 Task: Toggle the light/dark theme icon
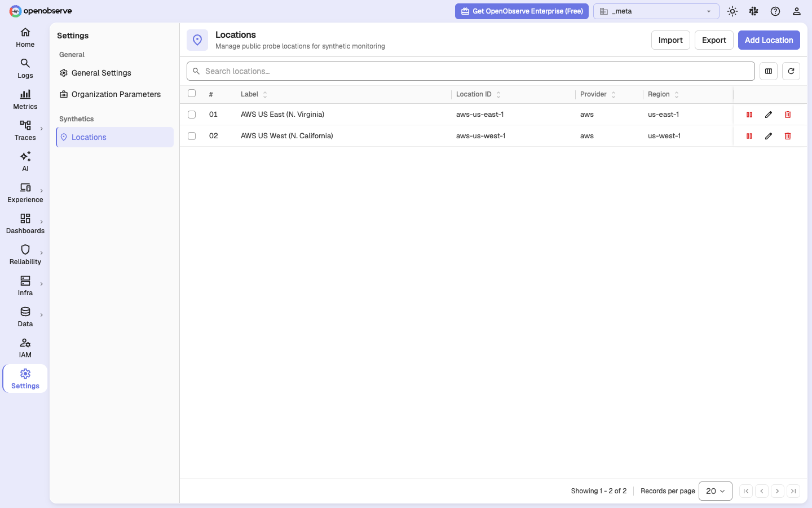point(732,11)
